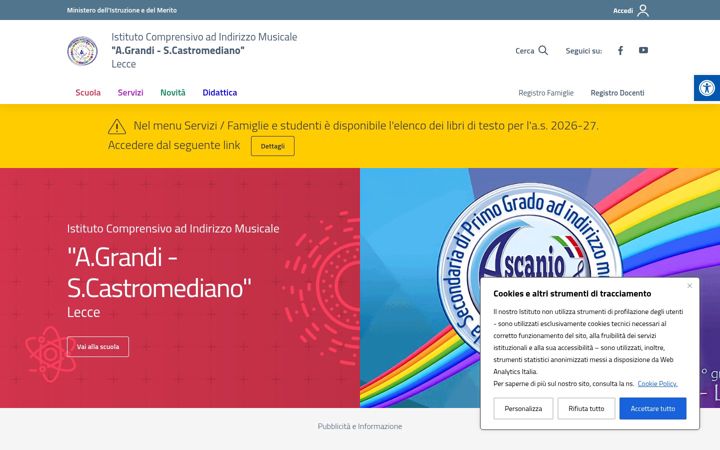Click the warning triangle icon in yellow banner

[x=117, y=126]
